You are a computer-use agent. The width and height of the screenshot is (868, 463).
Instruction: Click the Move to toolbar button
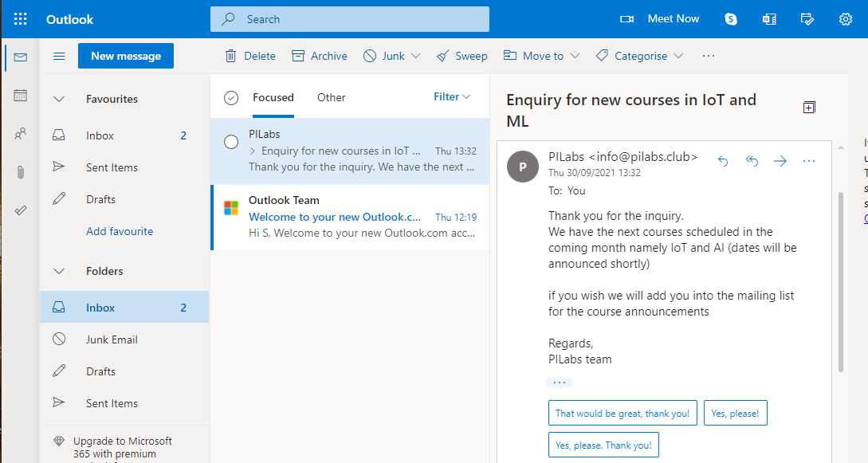[x=533, y=56]
